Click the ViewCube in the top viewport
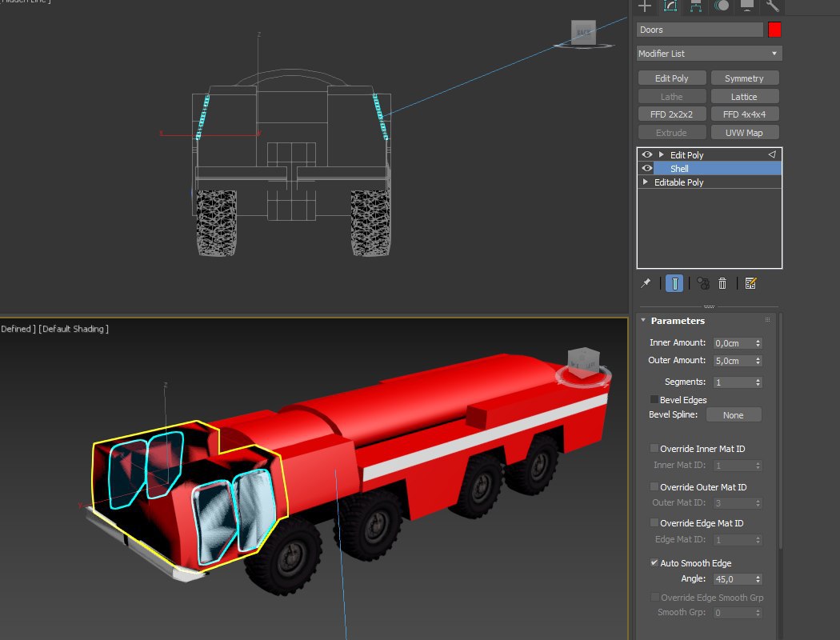840x640 pixels. (583, 34)
